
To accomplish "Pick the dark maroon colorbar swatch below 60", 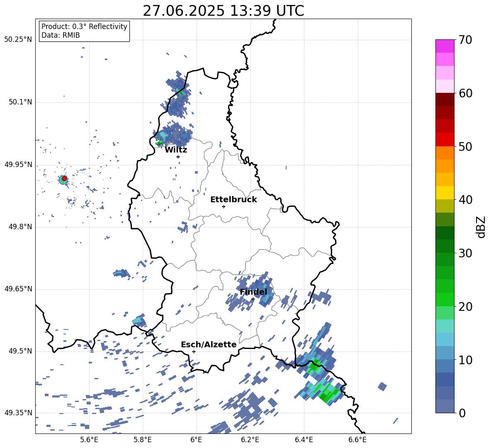I will pyautogui.click(x=445, y=99).
